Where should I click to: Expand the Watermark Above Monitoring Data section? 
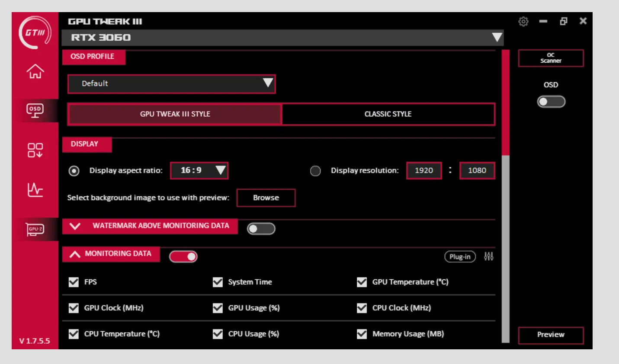tap(75, 226)
